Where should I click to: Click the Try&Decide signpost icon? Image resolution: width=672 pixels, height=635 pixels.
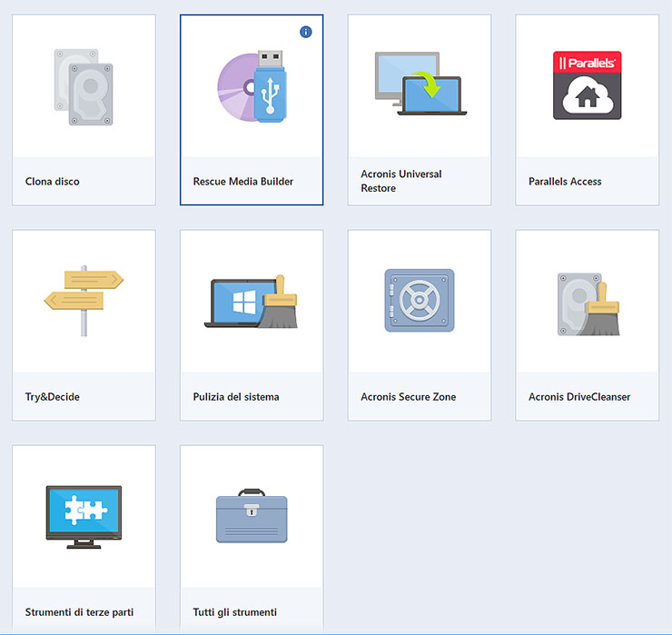click(x=84, y=300)
